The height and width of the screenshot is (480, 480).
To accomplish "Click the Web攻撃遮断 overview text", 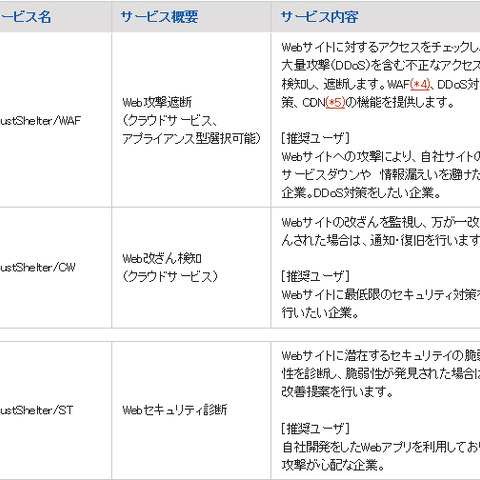I will click(157, 102).
